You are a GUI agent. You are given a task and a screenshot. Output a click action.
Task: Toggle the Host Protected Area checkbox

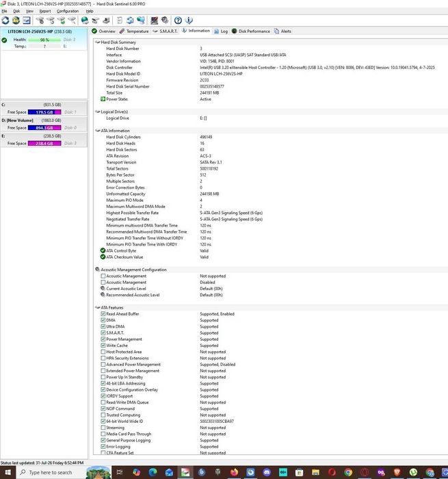(x=103, y=352)
